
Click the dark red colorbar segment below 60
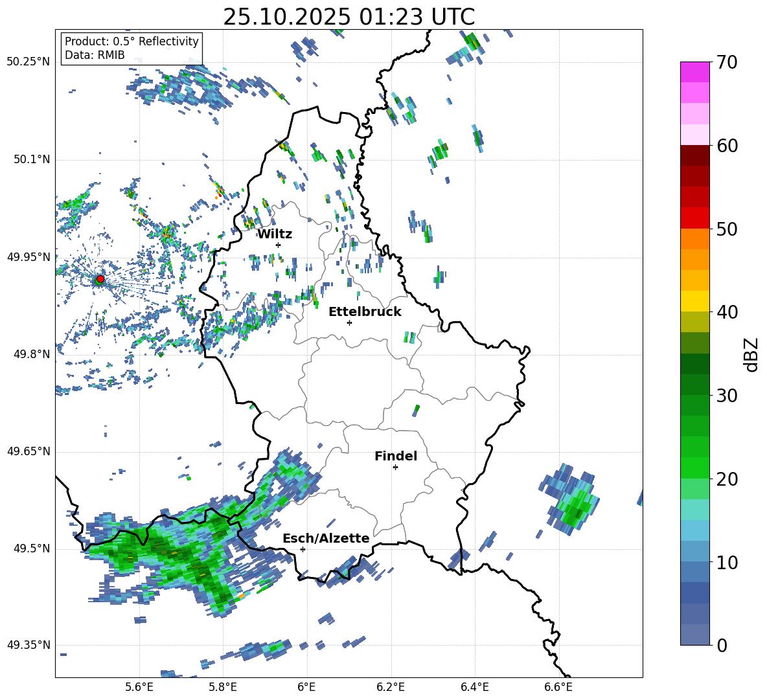click(x=695, y=155)
